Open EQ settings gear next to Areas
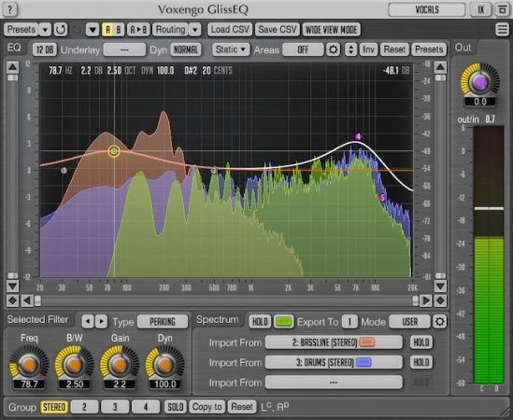The image size is (513, 420). click(333, 49)
